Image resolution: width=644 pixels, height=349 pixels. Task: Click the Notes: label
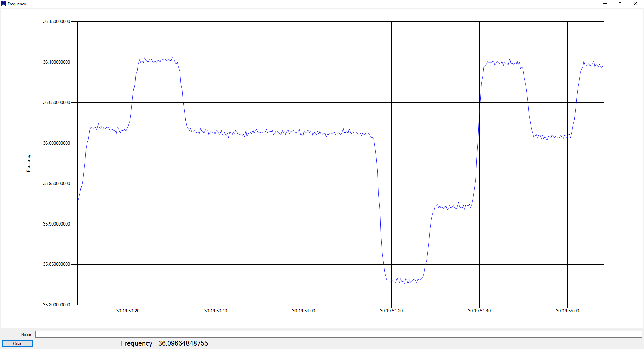(26, 335)
